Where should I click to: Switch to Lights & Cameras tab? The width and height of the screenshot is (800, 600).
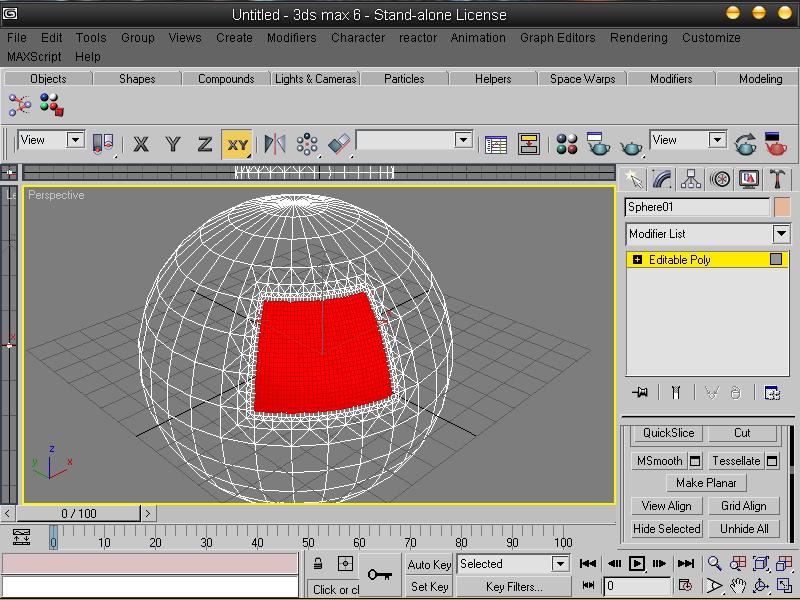(x=315, y=79)
